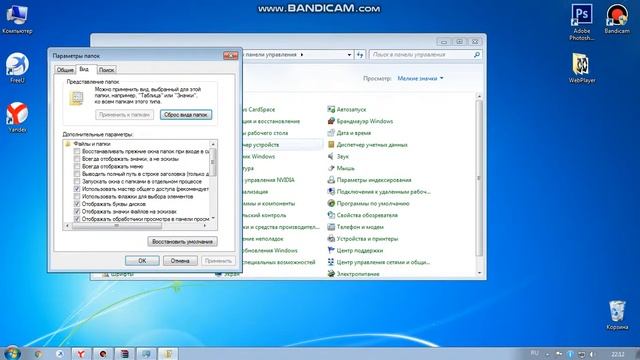The height and width of the screenshot is (360, 640).
Task: Open Подключения к удаленным рабочим столам icon
Action: (x=331, y=191)
